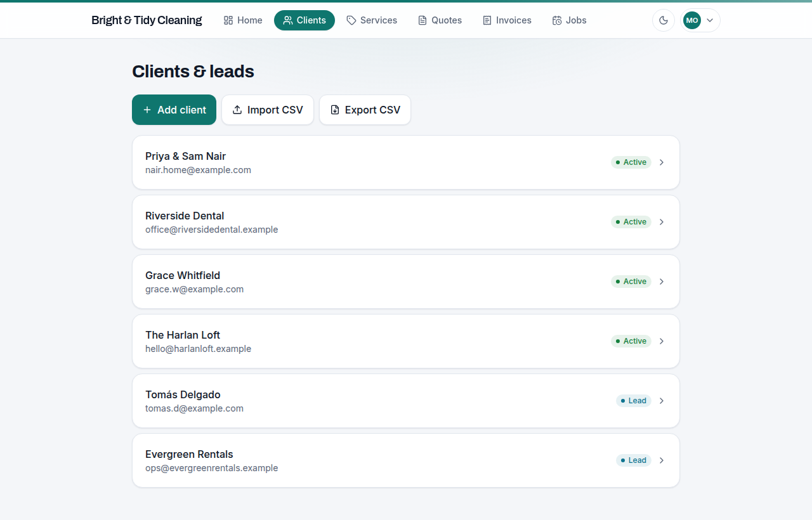Click the Home grid icon
Image resolution: width=812 pixels, height=520 pixels.
(x=228, y=20)
